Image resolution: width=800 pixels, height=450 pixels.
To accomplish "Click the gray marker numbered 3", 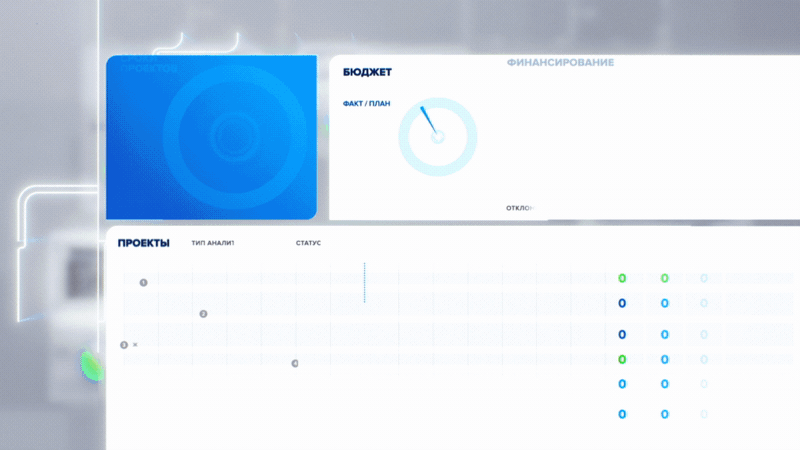I will pyautogui.click(x=124, y=345).
